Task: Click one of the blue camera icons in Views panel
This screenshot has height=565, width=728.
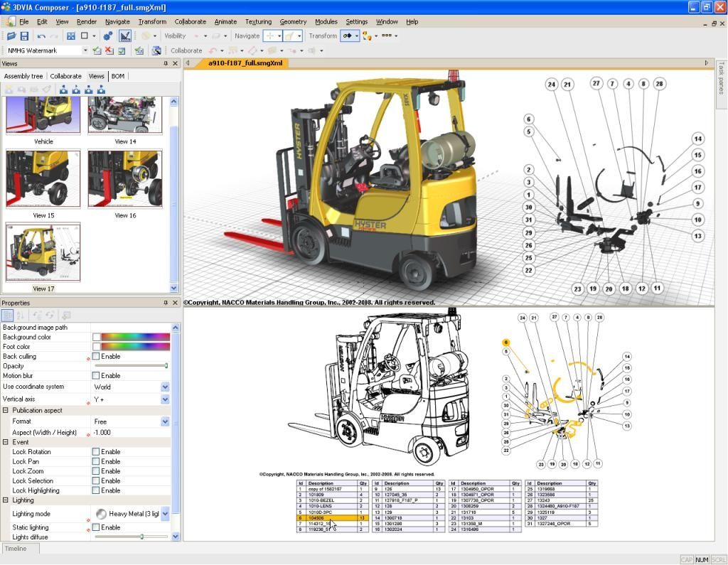Action: [62, 89]
